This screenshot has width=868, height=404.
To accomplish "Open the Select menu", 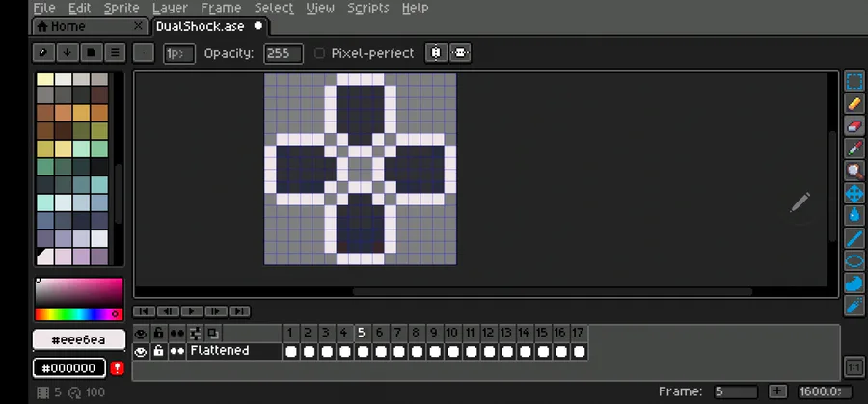I will point(274,8).
